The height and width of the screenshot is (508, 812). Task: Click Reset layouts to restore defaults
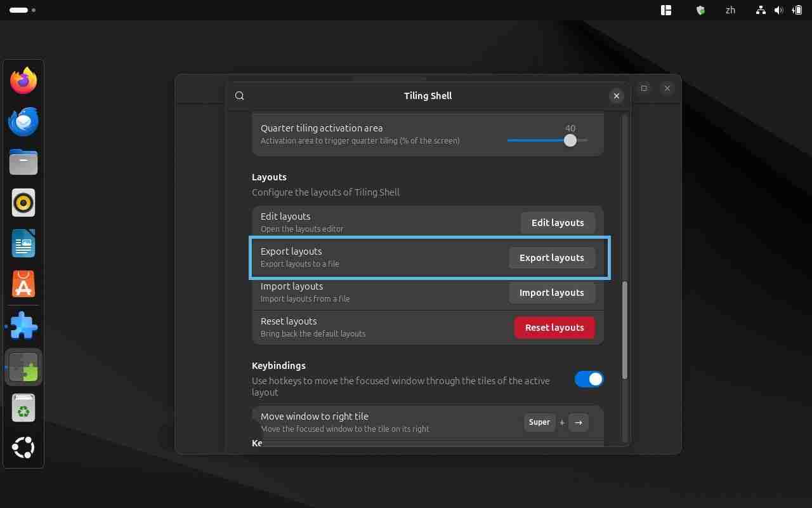click(x=554, y=327)
